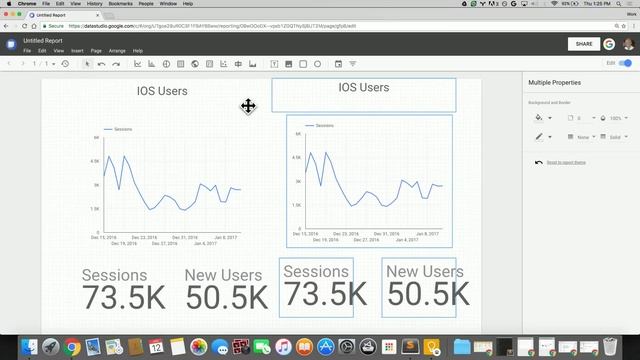The height and width of the screenshot is (360, 640).
Task: Select the circle shape tool
Action: (x=318, y=64)
